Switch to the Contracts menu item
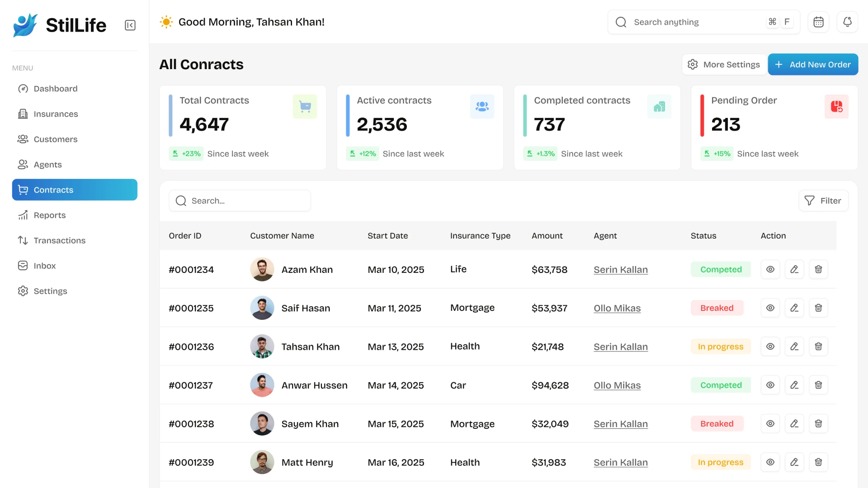This screenshot has width=868, height=488. point(53,190)
